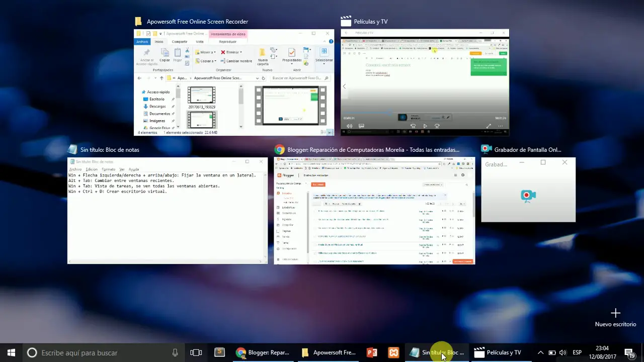Open the Sin título Bloc taskbar button
Viewport: 644px width, 362px height.
tap(437, 352)
